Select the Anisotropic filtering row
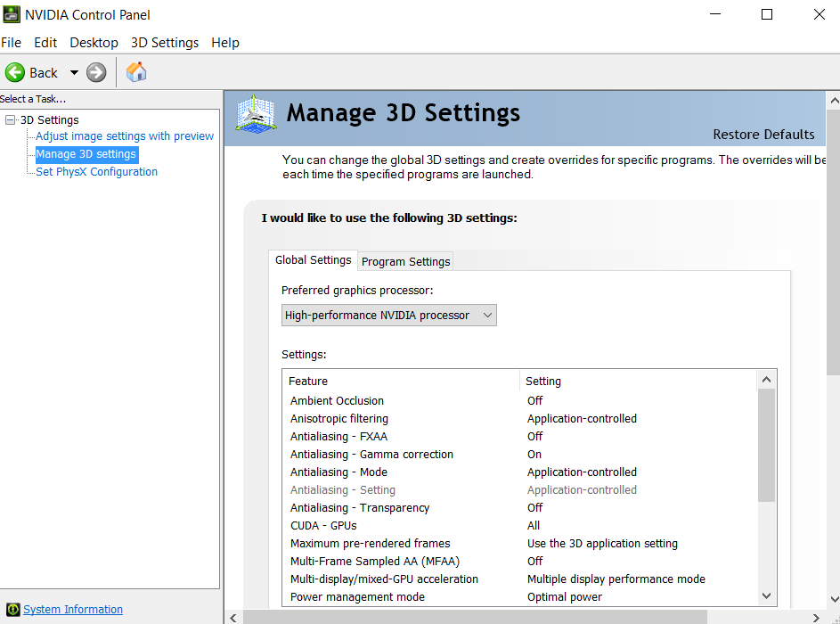This screenshot has height=624, width=840. 519,419
